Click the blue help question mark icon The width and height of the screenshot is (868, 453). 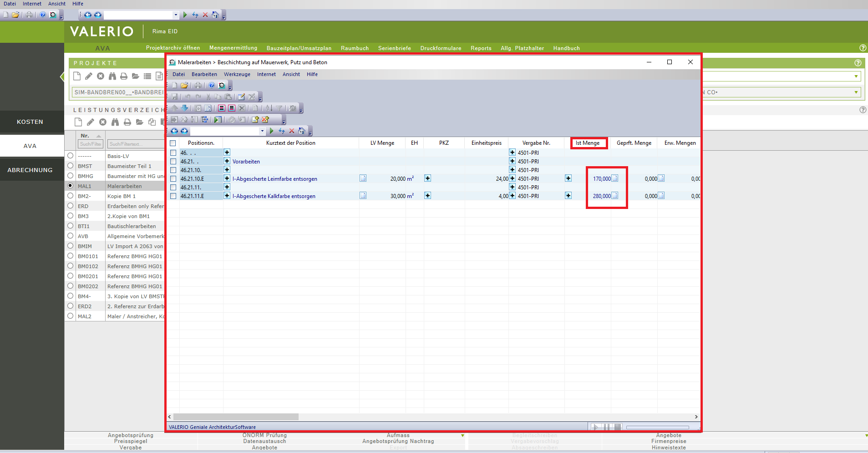click(212, 85)
